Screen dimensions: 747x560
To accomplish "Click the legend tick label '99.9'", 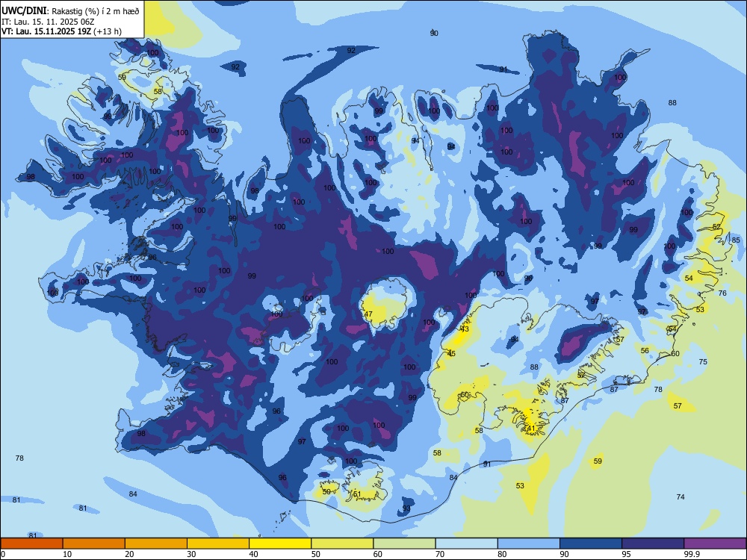I will [x=692, y=554].
